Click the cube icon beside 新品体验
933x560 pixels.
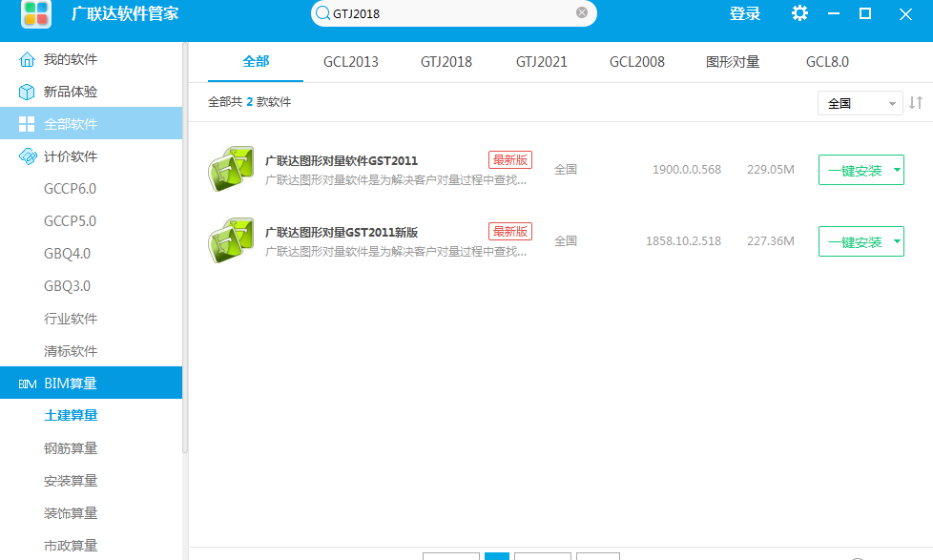(27, 92)
